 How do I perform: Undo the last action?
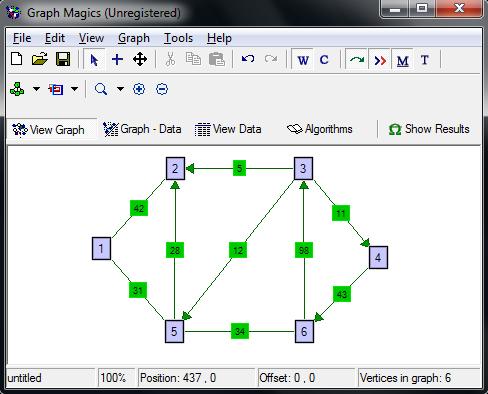(248, 59)
